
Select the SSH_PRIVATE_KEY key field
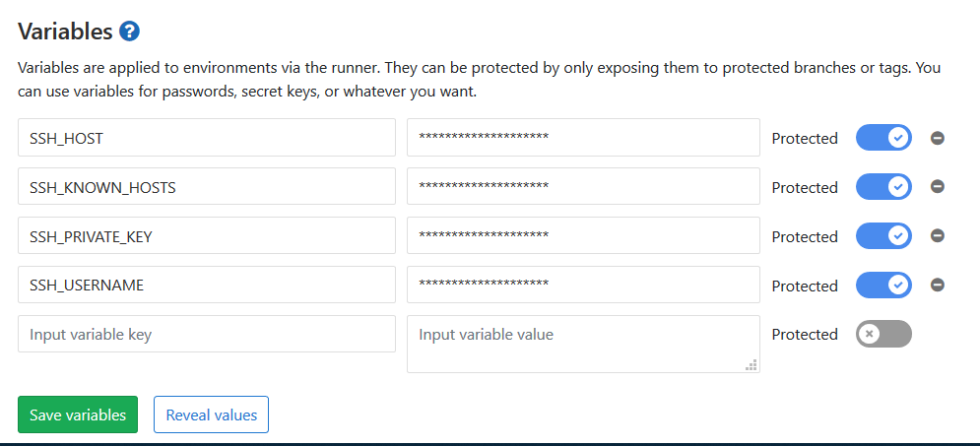pyautogui.click(x=207, y=235)
